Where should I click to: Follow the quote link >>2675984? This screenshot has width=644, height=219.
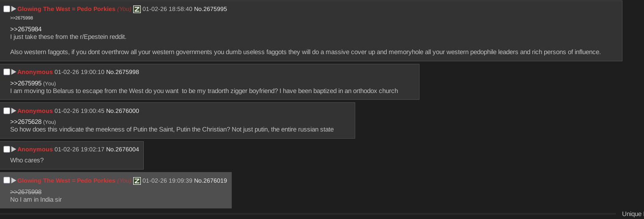point(26,29)
